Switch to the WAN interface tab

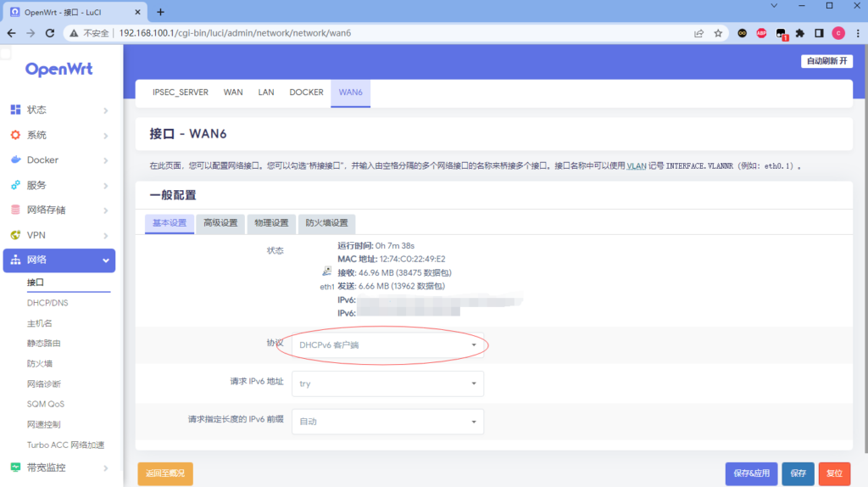tap(233, 92)
